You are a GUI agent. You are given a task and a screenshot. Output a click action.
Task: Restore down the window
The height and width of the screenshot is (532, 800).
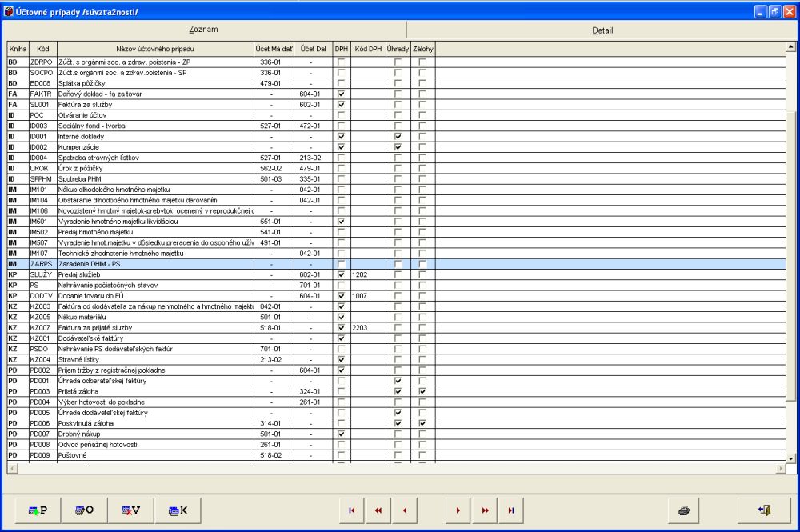click(774, 12)
